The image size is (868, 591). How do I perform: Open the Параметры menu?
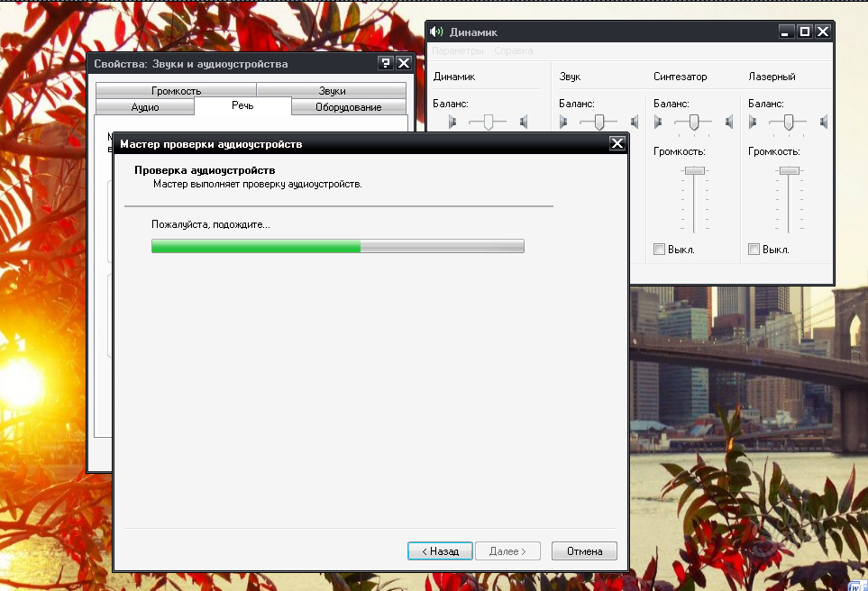(458, 51)
